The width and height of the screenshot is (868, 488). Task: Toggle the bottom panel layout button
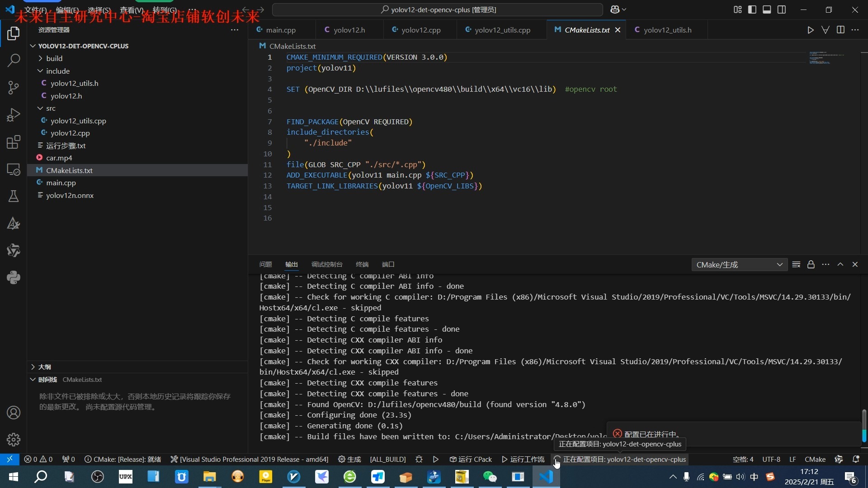tap(767, 9)
